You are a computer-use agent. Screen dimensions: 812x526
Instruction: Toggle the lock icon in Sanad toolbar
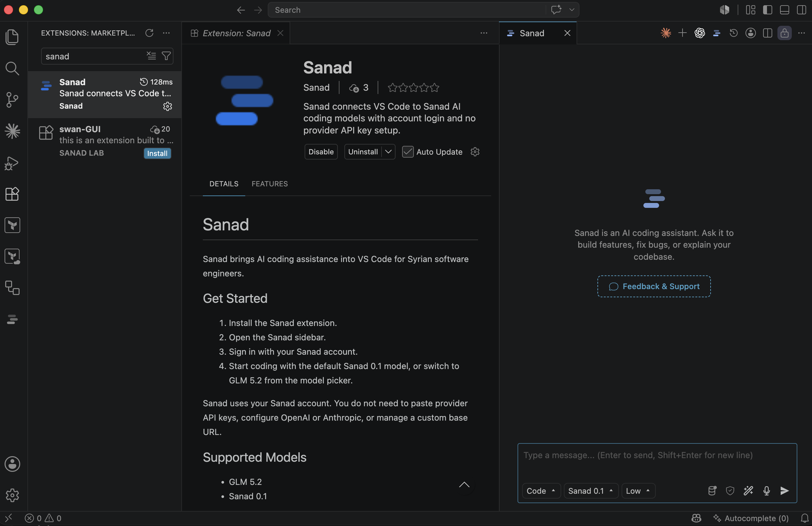click(784, 33)
